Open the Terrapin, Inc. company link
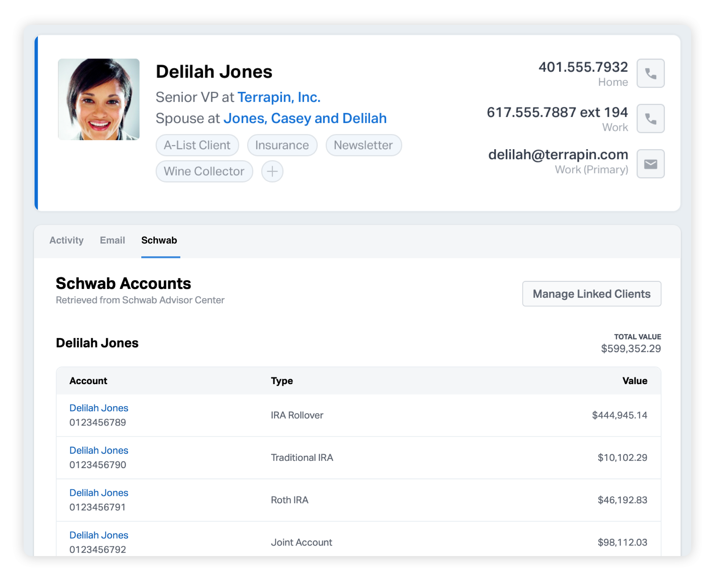718x588 pixels. click(279, 97)
